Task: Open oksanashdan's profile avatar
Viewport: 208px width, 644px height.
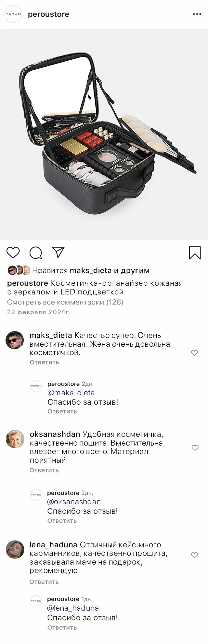Action: coord(15,439)
